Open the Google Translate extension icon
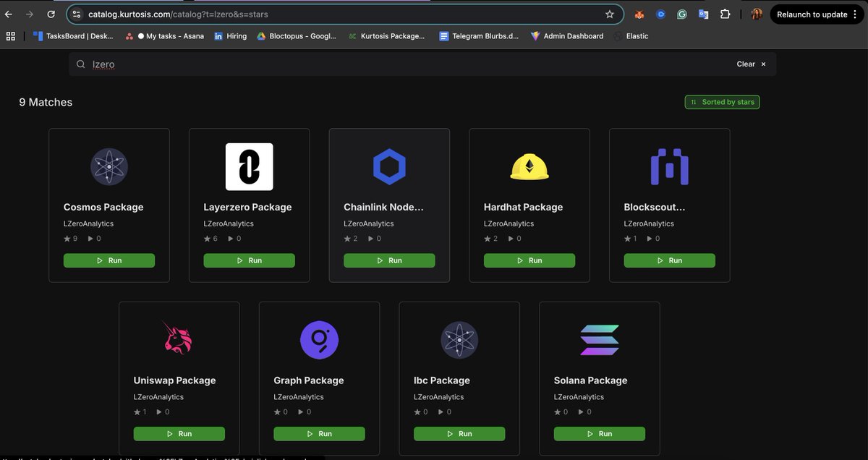The height and width of the screenshot is (460, 868). (x=703, y=14)
